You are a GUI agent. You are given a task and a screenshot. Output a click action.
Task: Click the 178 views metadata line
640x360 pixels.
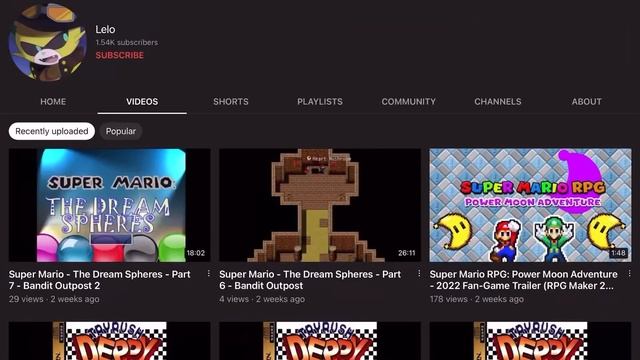[x=476, y=299]
